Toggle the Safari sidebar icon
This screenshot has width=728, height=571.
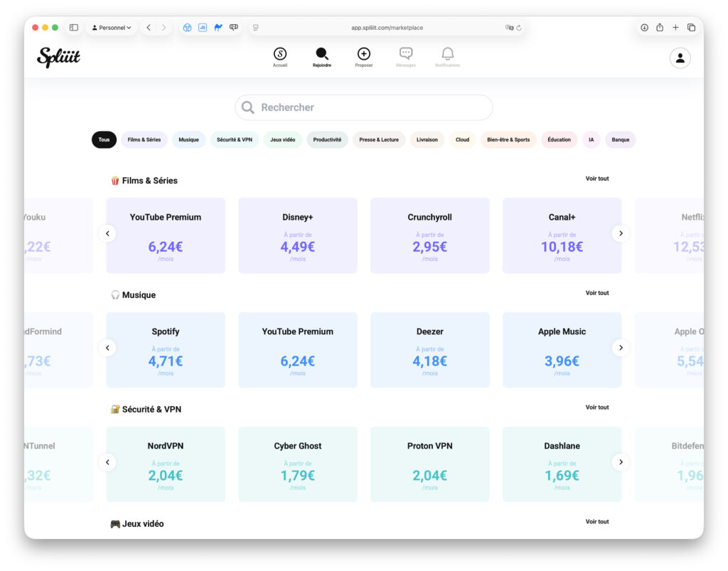coord(74,28)
